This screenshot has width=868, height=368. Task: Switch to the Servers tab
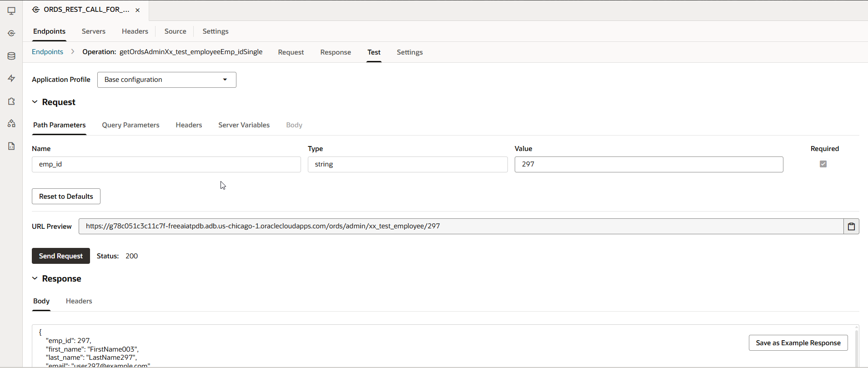click(93, 31)
